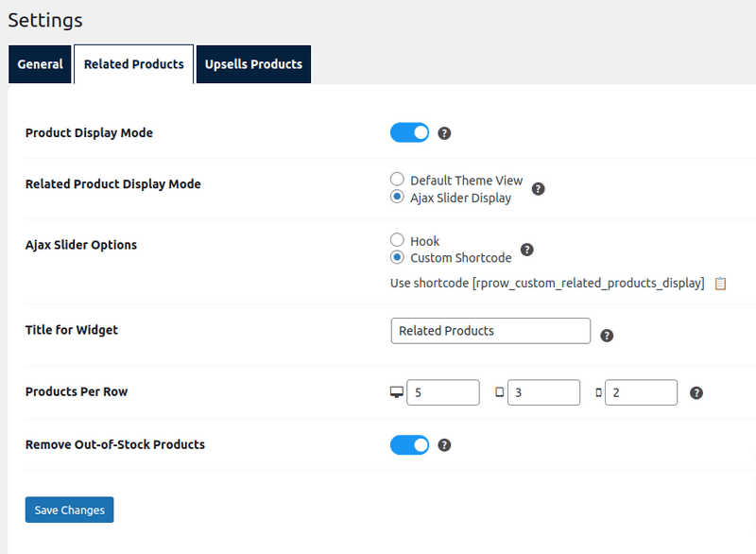
Task: Select Default Theme View radio option
Action: 398,180
